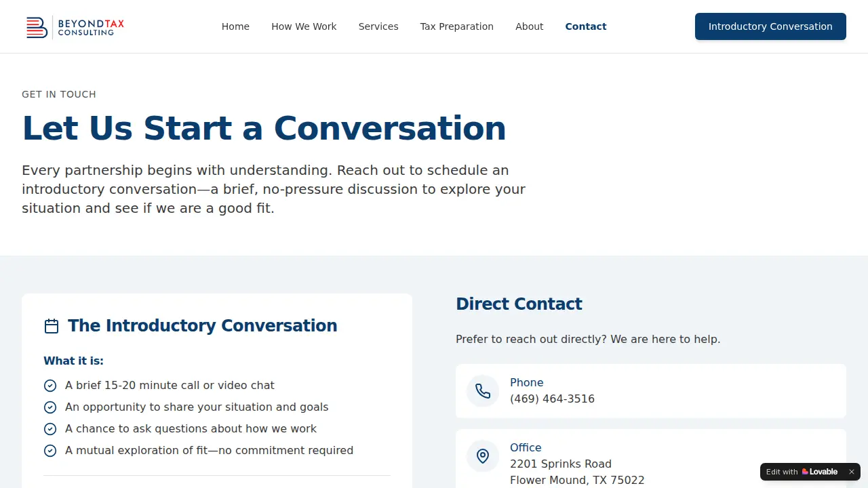Click the calendar icon beside Introductory Conversation heading

click(52, 326)
